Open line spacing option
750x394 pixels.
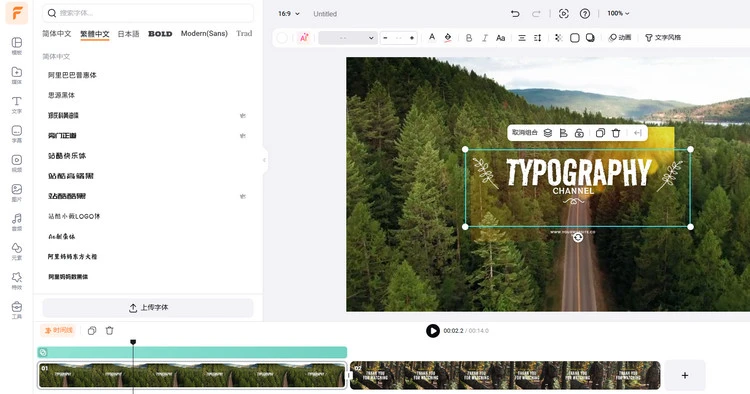click(538, 38)
